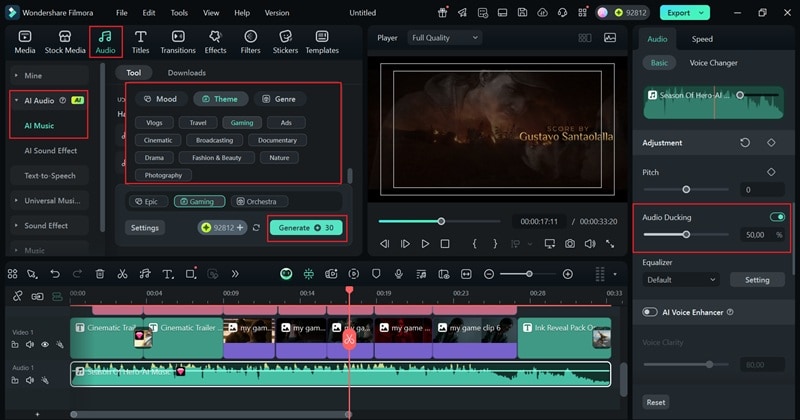The height and width of the screenshot is (420, 800).
Task: Show more timeline tools chevrons
Action: 235,274
